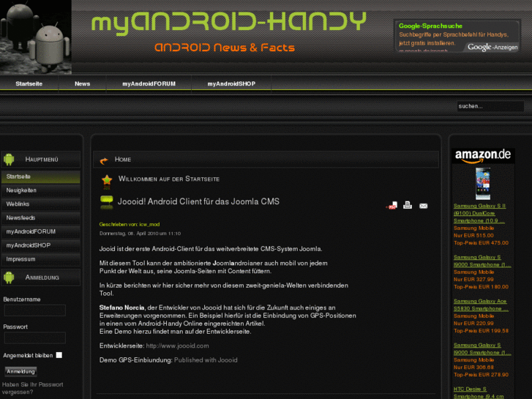
Task: Select Startseite in the Hauptmenü sidebar
Action: [41, 176]
